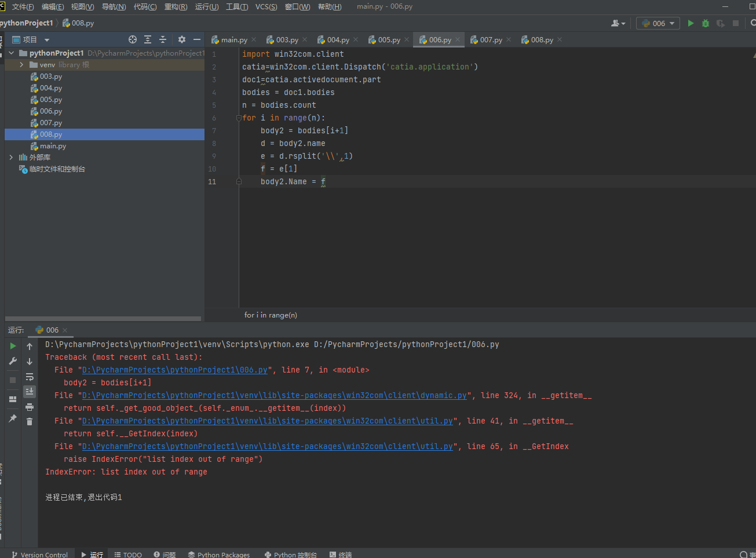The width and height of the screenshot is (756, 558).
Task: Open dynamic.py link in traceback
Action: [275, 395]
